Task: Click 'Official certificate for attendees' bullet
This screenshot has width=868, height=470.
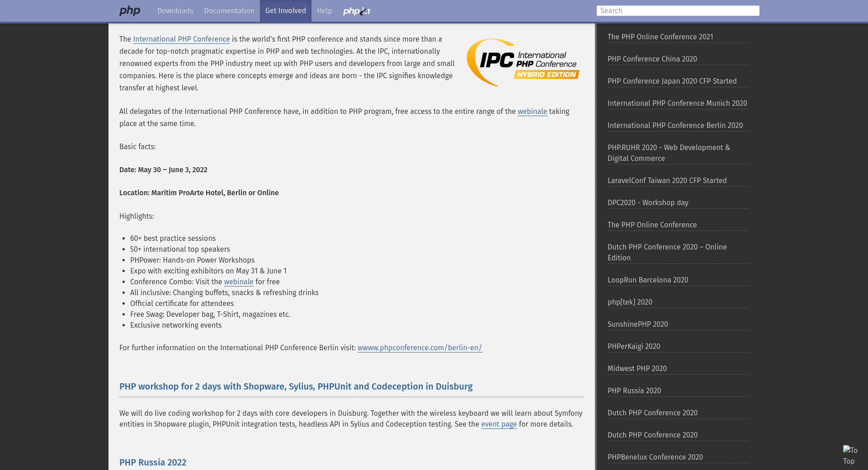Action: (182, 304)
